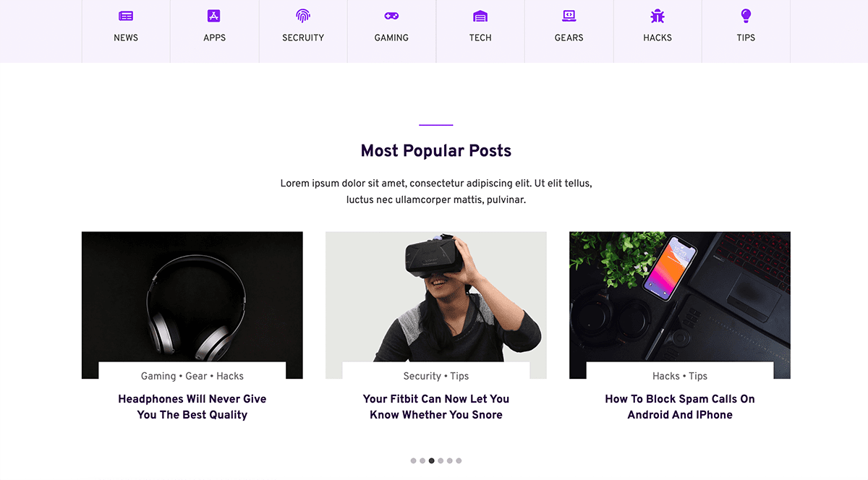Open 'Headphones Will Never Give You' post title
The image size is (868, 480).
point(192,407)
